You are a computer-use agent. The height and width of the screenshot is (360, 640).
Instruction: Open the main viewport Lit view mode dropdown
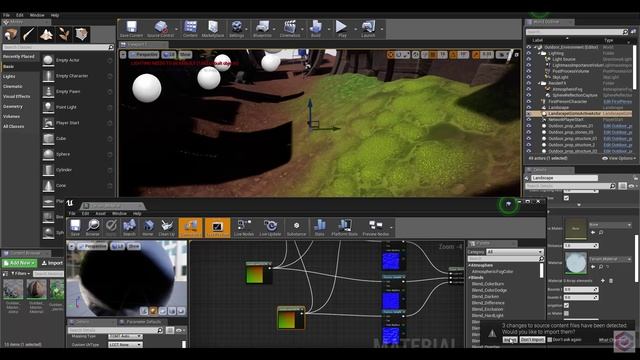169,54
